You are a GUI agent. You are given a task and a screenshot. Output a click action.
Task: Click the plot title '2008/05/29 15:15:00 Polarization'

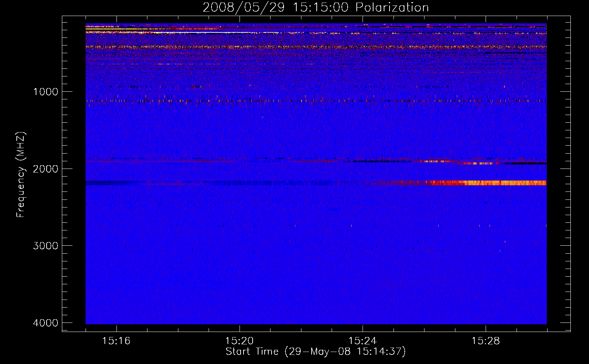tap(316, 7)
